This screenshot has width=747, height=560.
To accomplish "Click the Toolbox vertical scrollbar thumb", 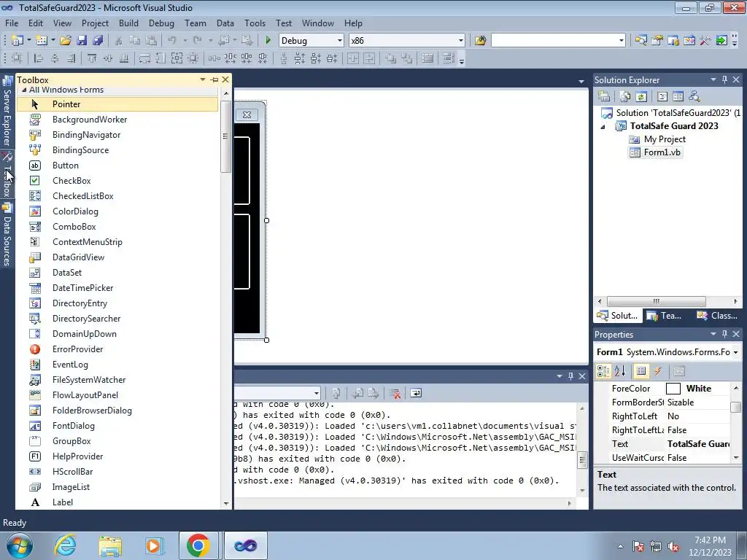I will [x=226, y=136].
